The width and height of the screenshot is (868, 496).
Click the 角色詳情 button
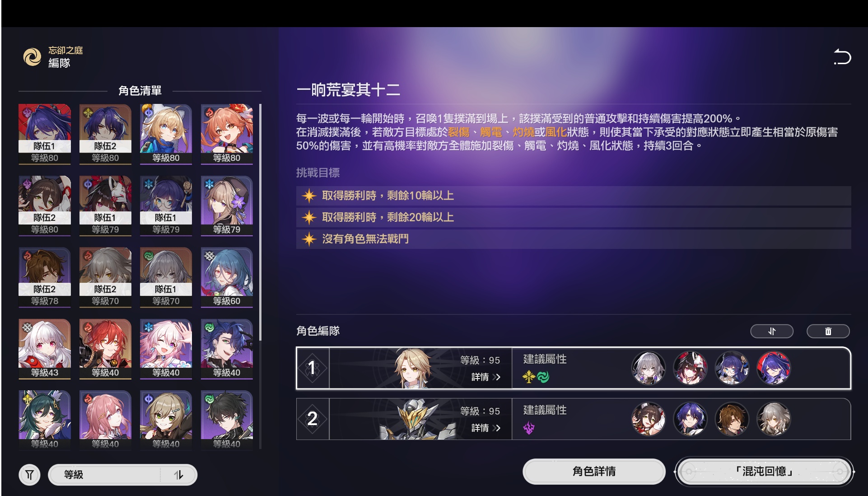pyautogui.click(x=594, y=471)
